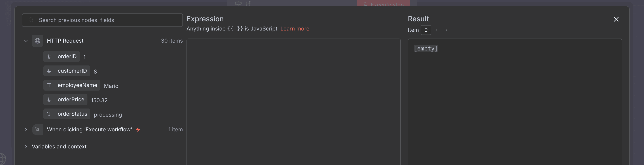Click the Item index number box
644x165 pixels.
(x=426, y=30)
